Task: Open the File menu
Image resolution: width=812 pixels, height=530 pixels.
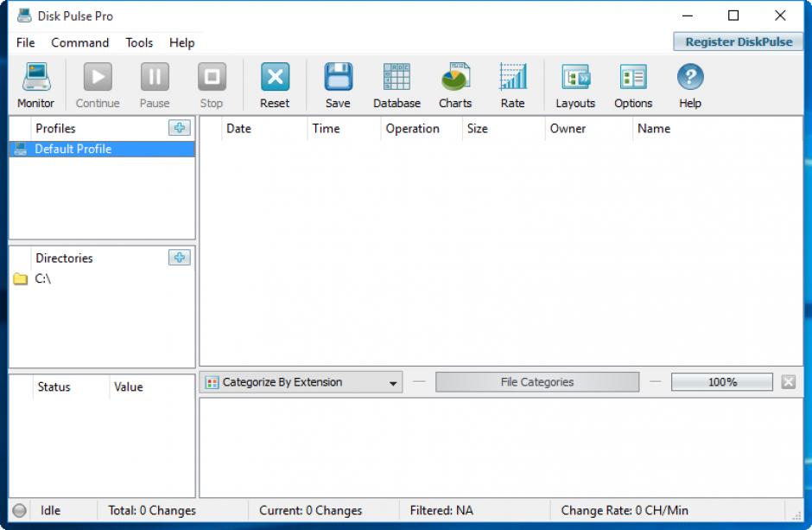Action: point(25,42)
